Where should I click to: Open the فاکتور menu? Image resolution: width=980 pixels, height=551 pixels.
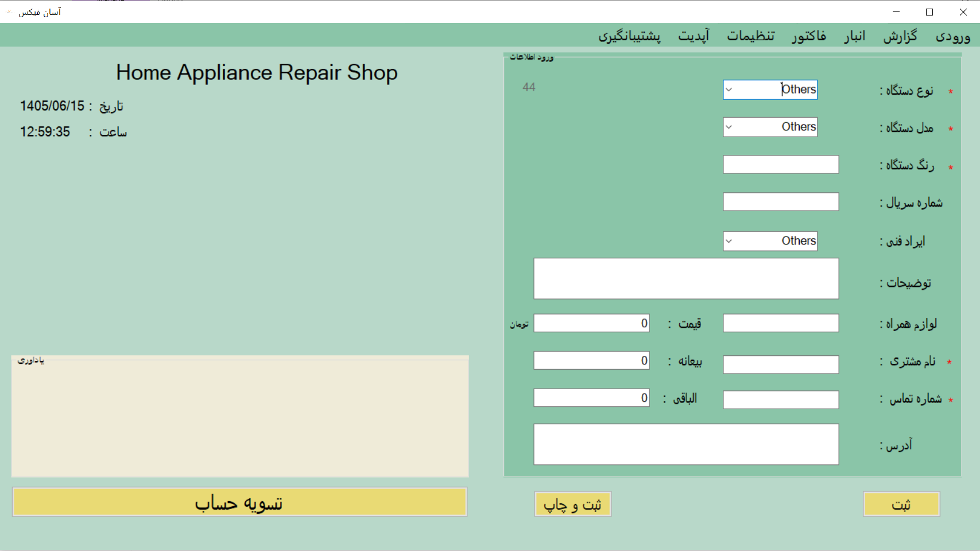point(809,36)
